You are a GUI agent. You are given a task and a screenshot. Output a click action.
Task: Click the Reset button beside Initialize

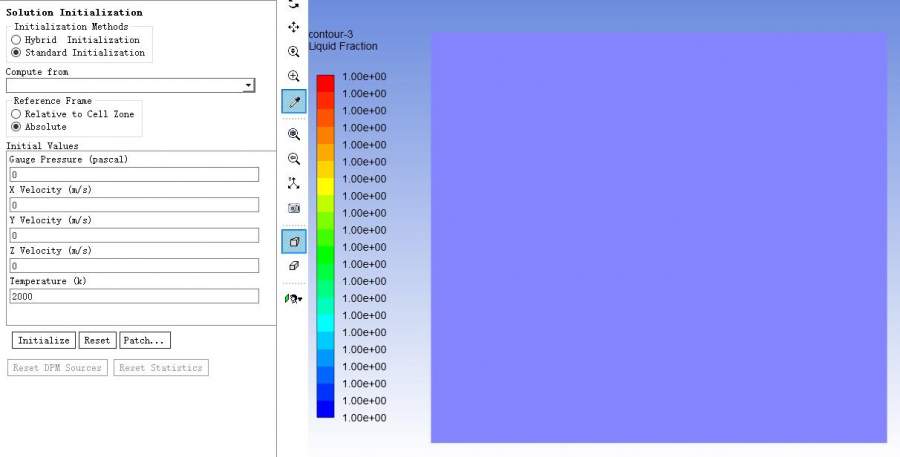97,340
